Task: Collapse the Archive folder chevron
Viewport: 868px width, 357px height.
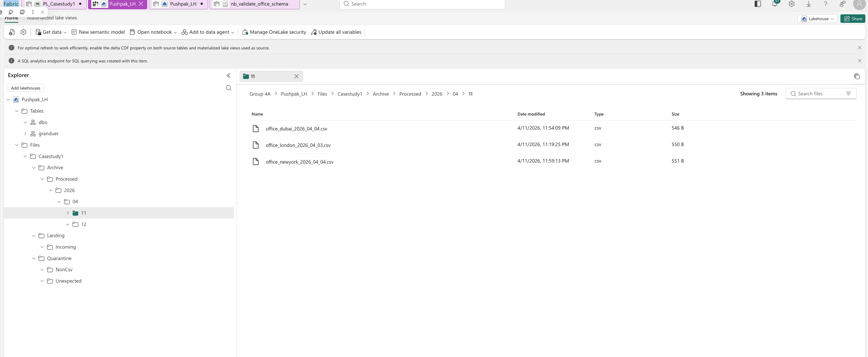Action: pyautogui.click(x=34, y=168)
